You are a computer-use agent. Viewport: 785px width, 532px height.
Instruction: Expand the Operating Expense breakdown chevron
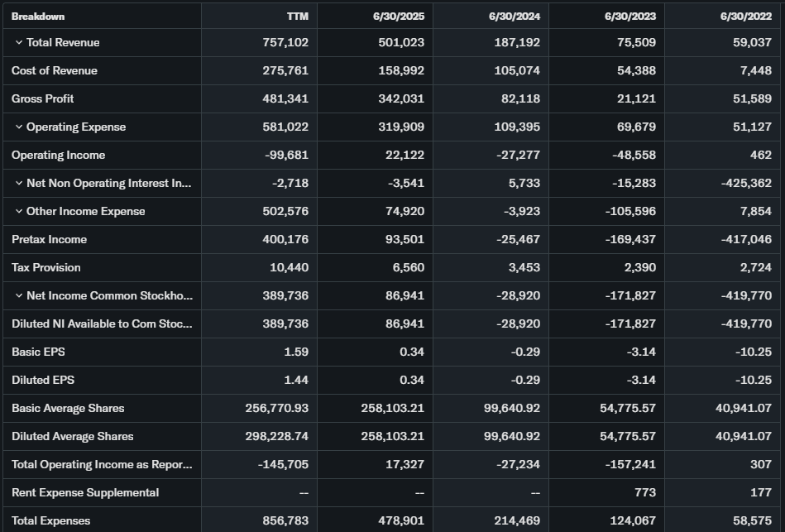coord(19,127)
